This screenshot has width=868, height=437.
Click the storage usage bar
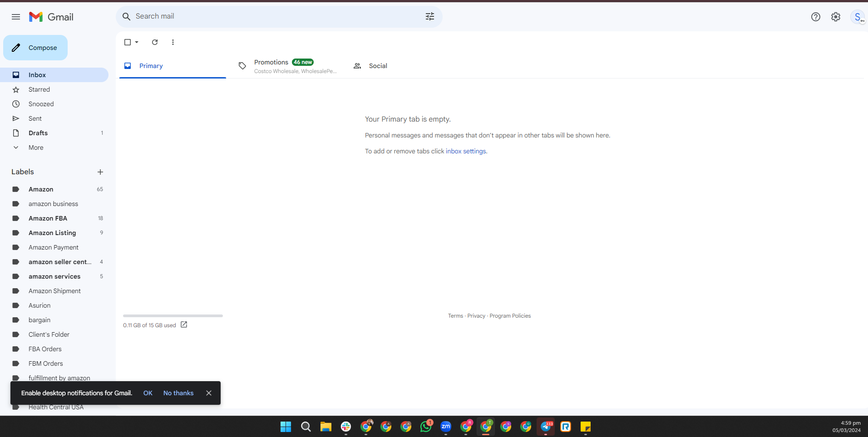[173, 316]
